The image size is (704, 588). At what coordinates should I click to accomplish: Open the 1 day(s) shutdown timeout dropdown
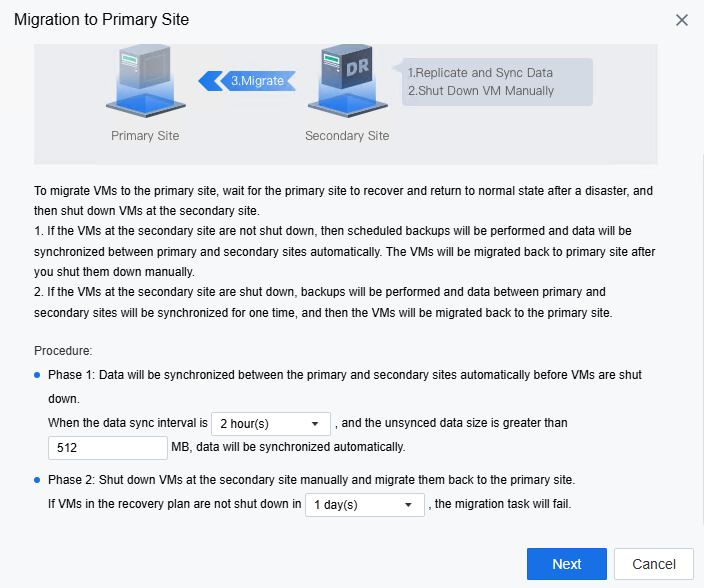(x=365, y=505)
